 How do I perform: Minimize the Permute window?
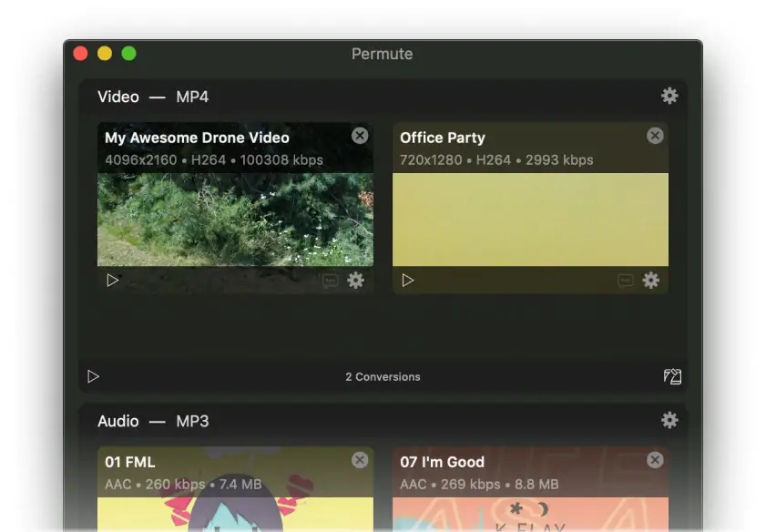(x=105, y=53)
